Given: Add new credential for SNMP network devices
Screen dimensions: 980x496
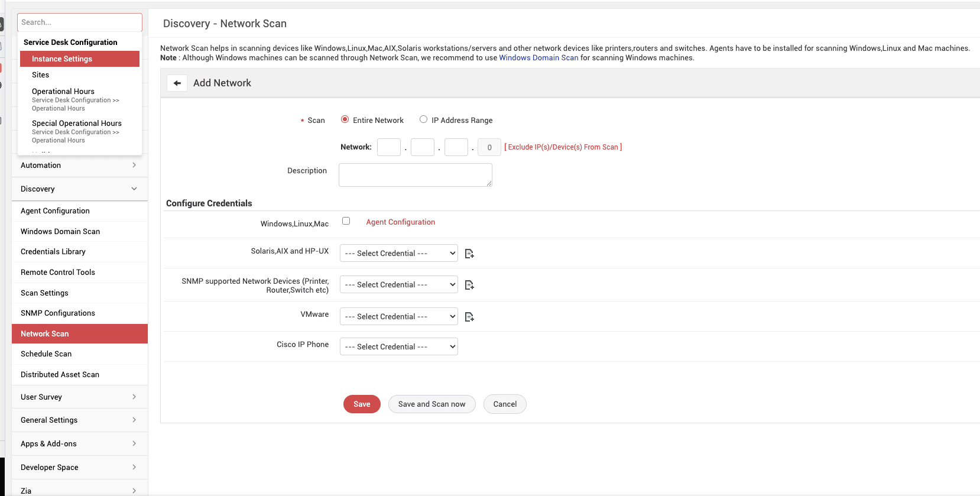Looking at the screenshot, I should (469, 285).
